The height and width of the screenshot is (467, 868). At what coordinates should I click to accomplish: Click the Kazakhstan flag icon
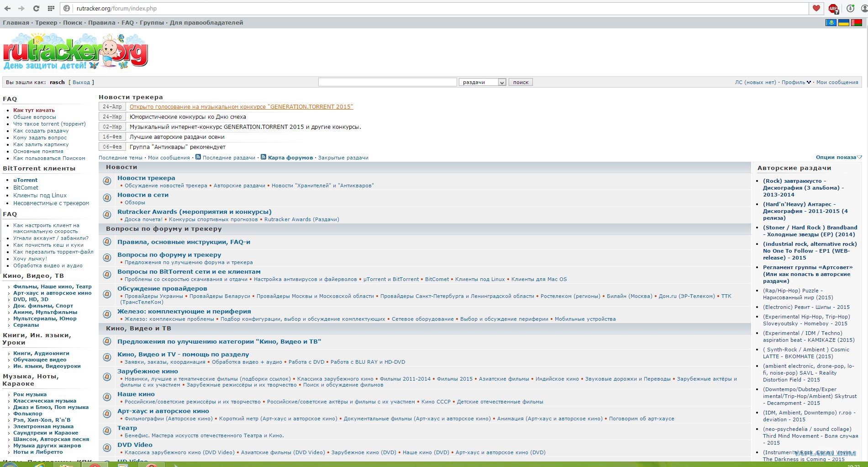pos(831,22)
